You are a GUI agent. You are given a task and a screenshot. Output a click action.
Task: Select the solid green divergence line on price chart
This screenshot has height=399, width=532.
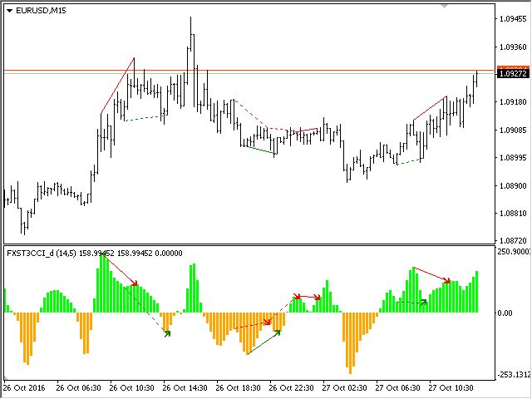click(259, 150)
